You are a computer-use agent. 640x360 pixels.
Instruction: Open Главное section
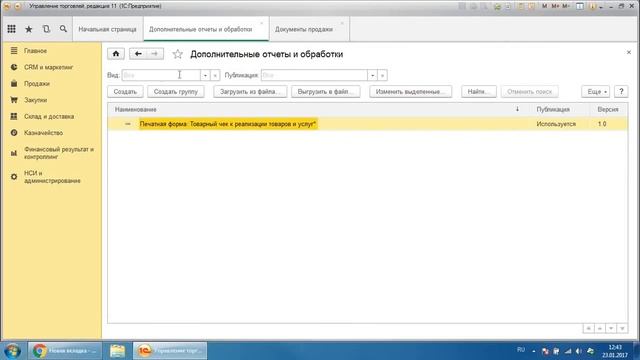pyautogui.click(x=35, y=51)
